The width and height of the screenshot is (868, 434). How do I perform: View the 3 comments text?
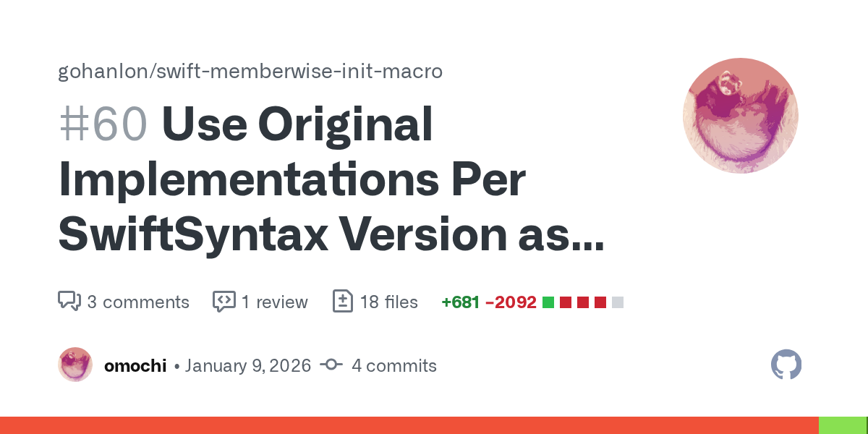coord(138,302)
